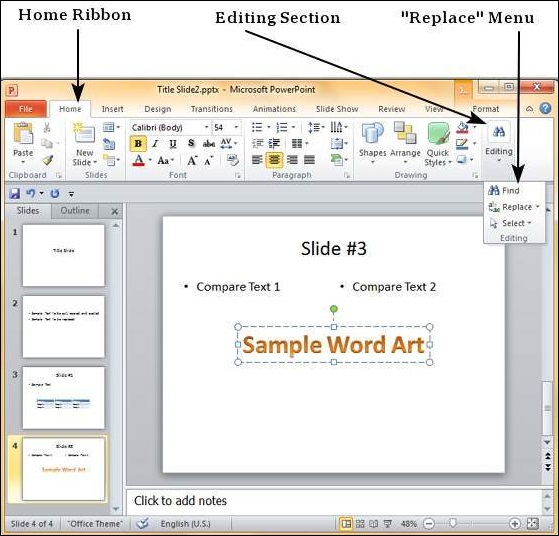
Task: Open the Arrange menu
Action: click(x=405, y=143)
